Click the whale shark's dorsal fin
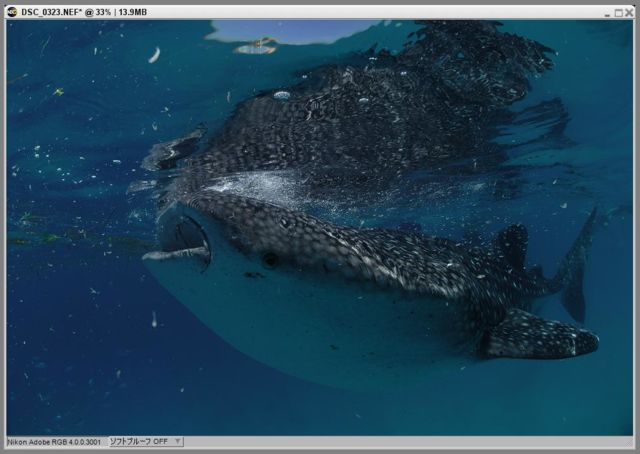640x454 pixels. point(511,244)
